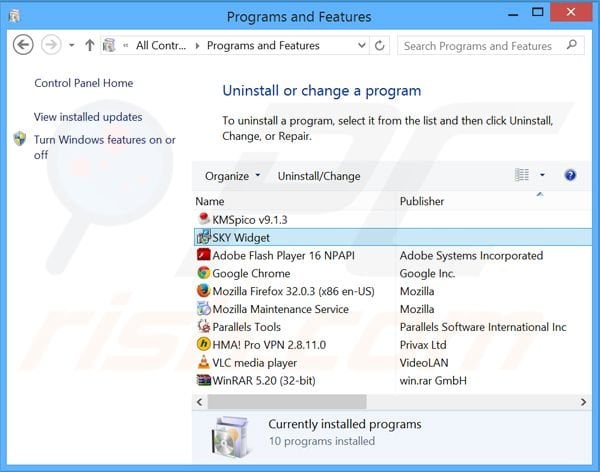Select the Parallels Tools entry name
600x472 pixels.
click(246, 327)
